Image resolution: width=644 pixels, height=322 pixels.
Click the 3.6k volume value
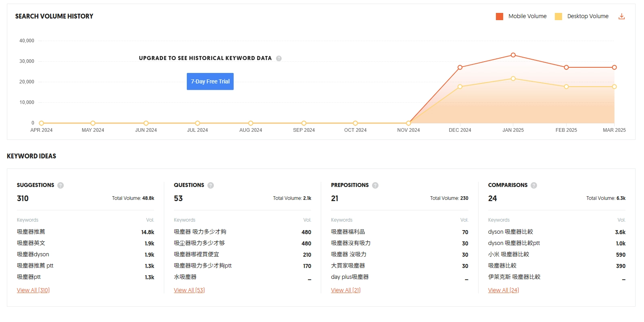(x=620, y=232)
